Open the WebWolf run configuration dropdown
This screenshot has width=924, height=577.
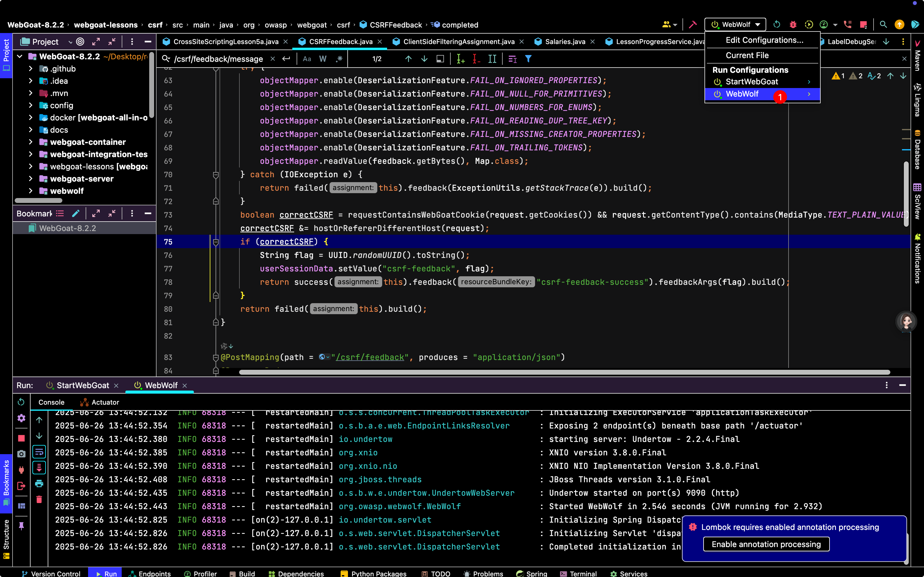coord(735,25)
